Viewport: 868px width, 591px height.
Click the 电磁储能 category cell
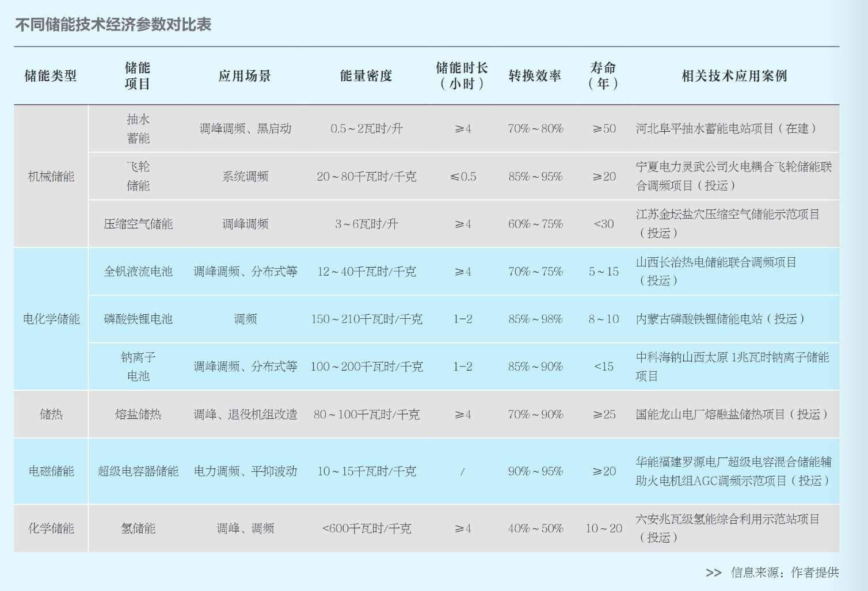51,471
